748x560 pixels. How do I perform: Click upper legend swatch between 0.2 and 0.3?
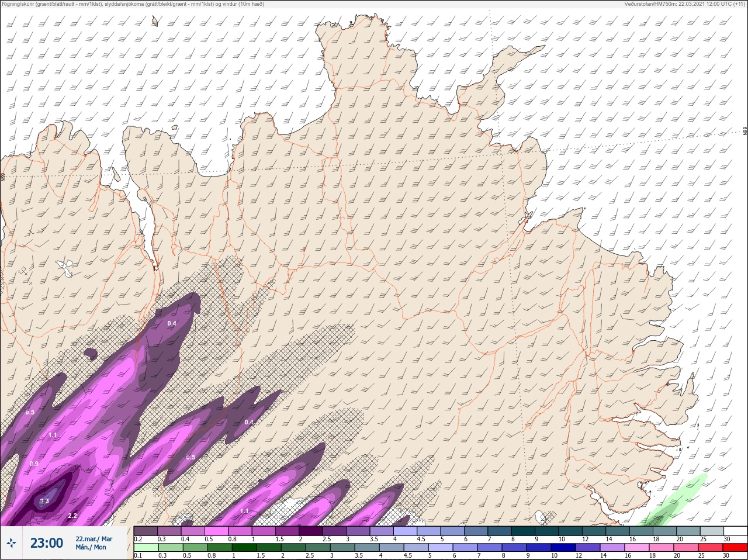coord(146,531)
